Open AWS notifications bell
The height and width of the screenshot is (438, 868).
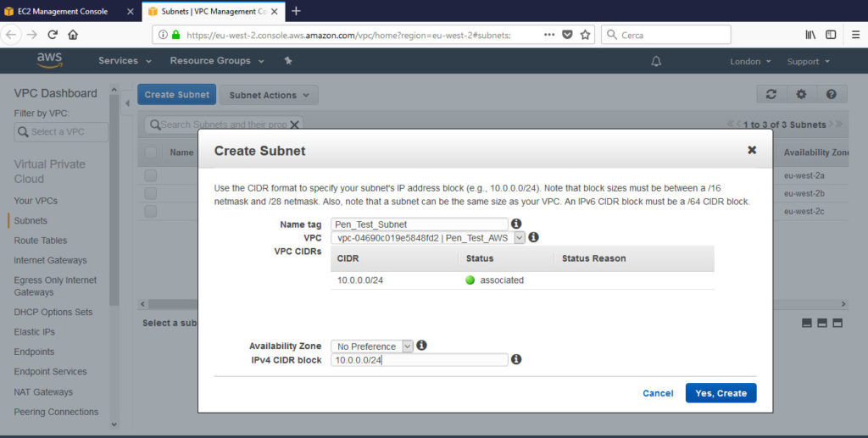656,61
